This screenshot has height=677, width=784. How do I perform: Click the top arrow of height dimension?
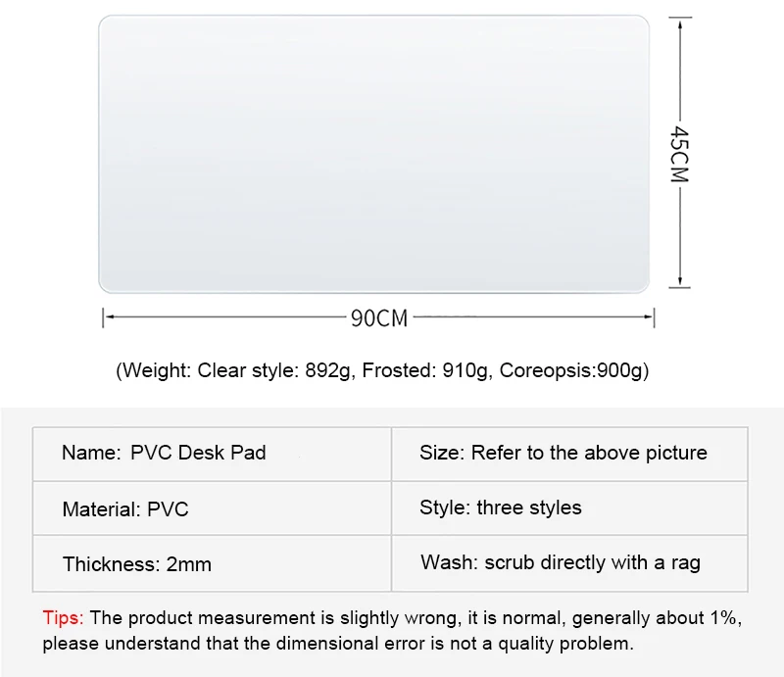680,23
